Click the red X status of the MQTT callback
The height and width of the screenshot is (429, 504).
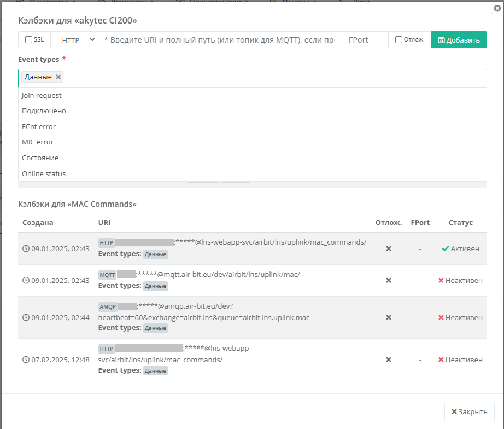coord(441,281)
